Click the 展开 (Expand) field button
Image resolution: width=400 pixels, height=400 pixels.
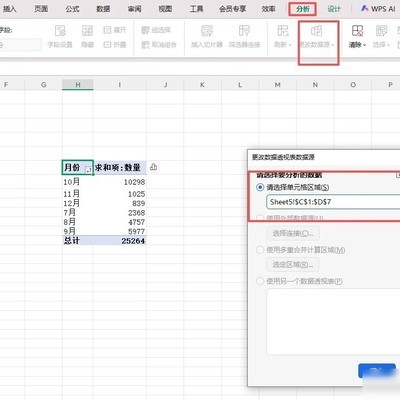click(x=115, y=30)
